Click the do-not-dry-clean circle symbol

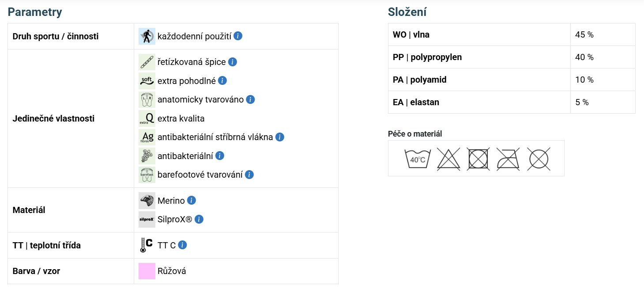tap(539, 159)
